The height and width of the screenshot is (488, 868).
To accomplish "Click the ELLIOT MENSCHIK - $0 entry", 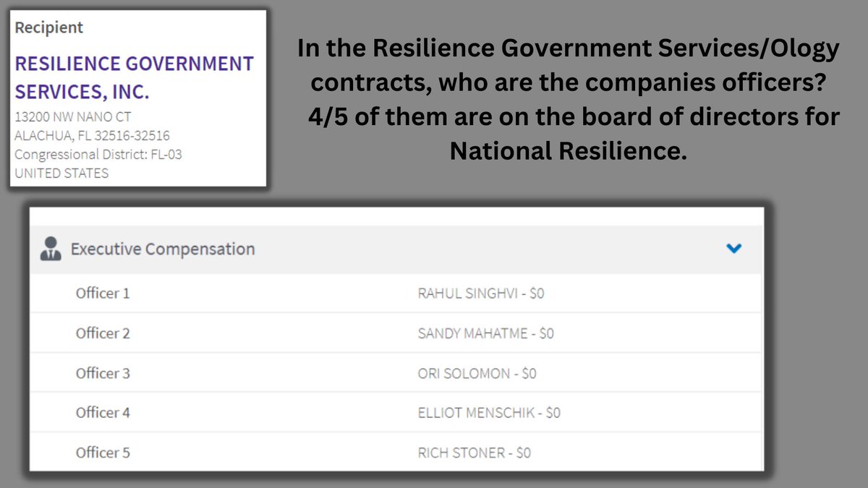I will point(489,413).
